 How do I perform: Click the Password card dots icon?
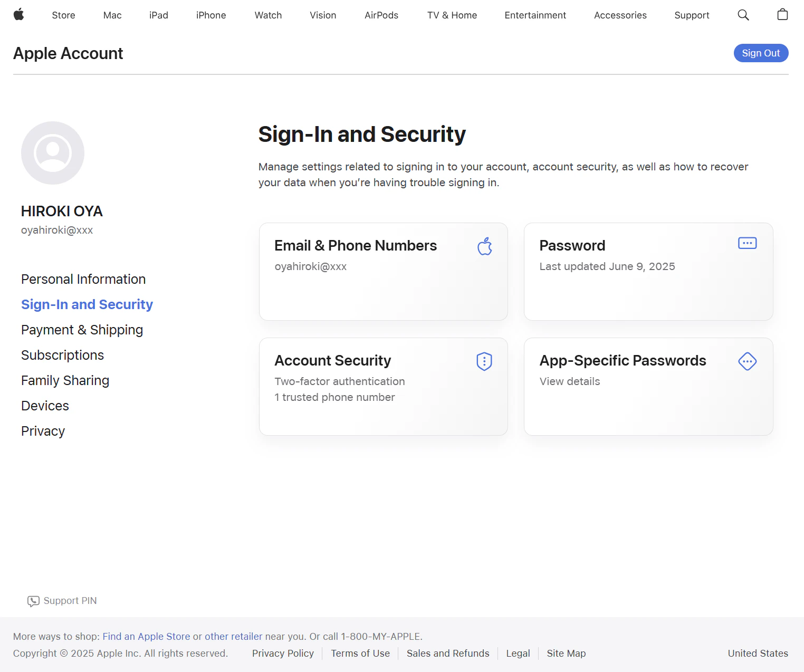(748, 243)
